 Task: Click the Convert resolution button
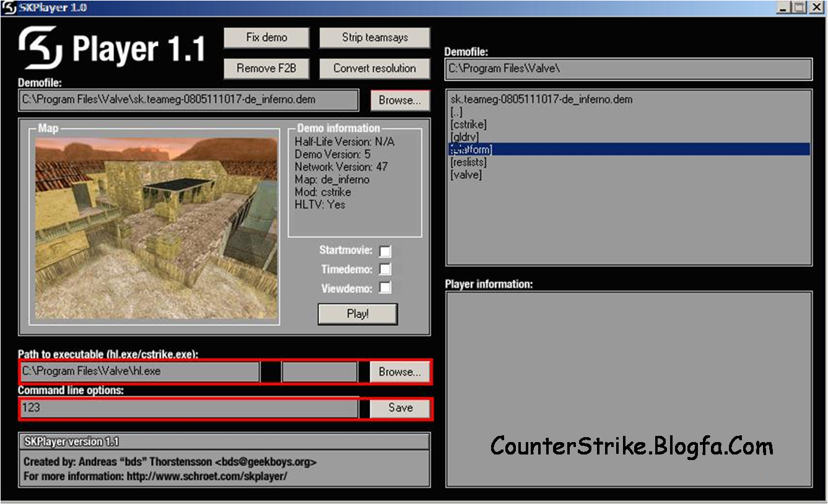click(375, 68)
